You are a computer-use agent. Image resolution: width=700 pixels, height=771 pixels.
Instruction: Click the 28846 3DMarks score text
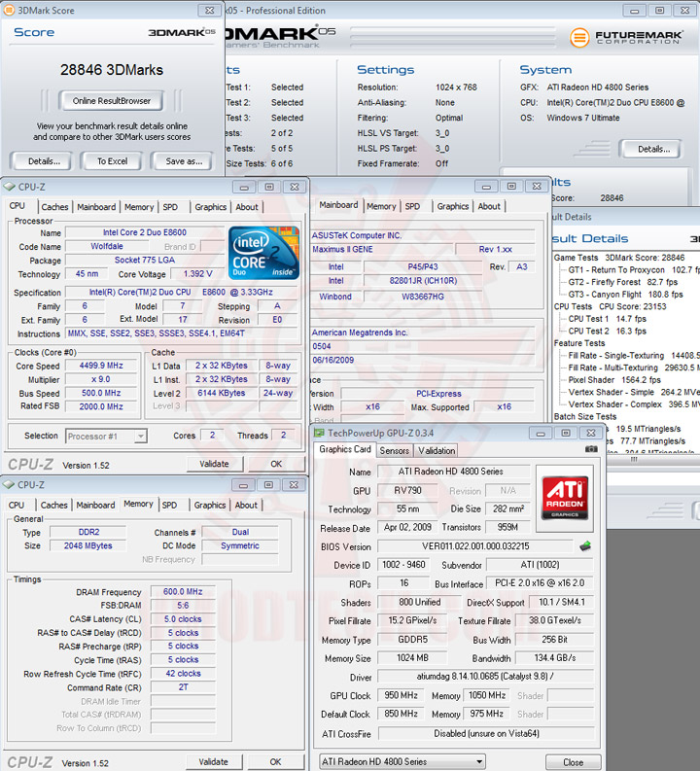coord(112,70)
